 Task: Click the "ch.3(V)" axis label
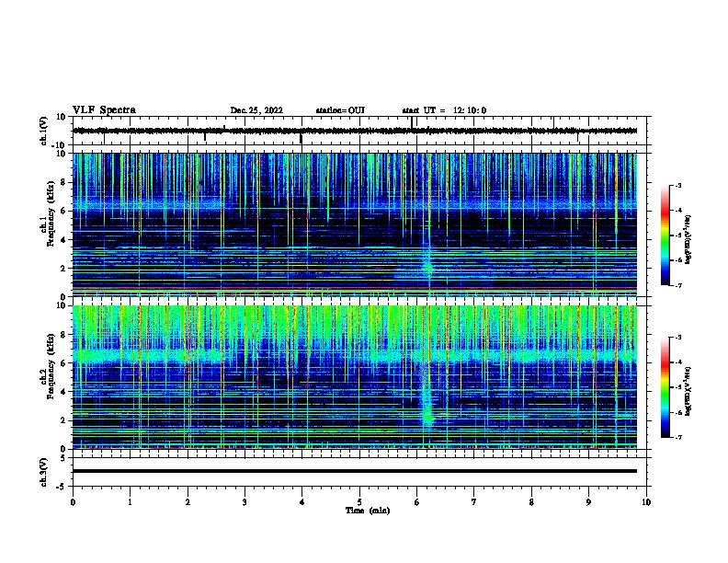[43, 472]
